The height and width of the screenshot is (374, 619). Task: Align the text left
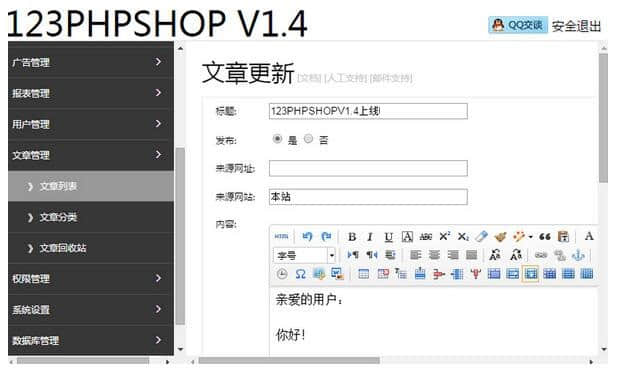click(x=415, y=255)
